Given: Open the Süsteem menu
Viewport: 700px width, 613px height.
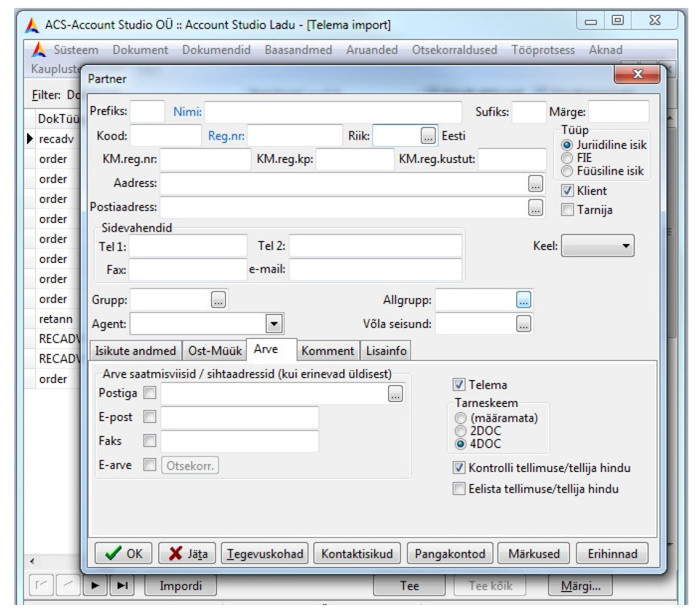Looking at the screenshot, I should pyautogui.click(x=76, y=50).
